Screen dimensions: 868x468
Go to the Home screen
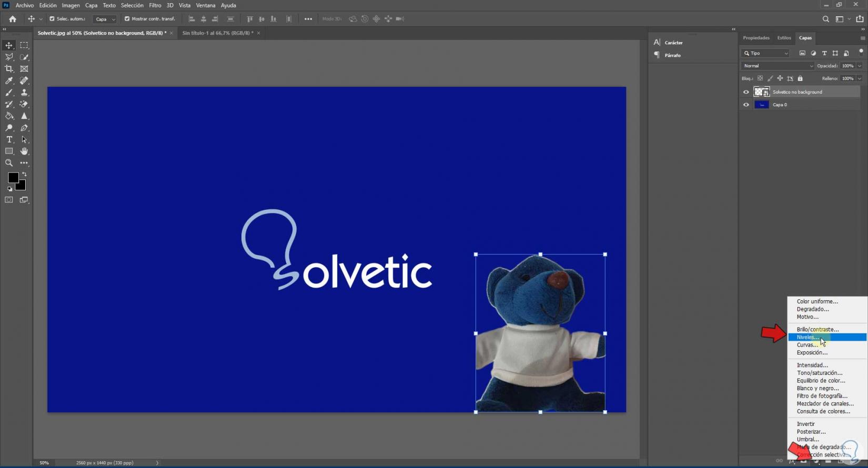(13, 19)
